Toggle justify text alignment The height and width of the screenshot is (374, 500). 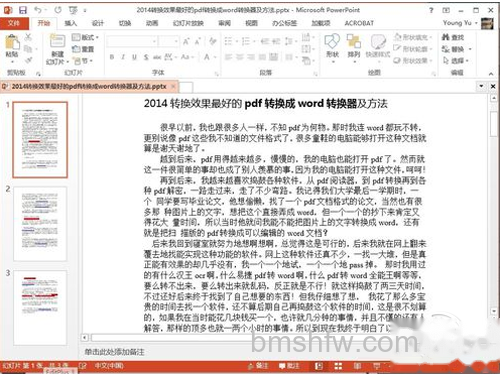[x=262, y=57]
